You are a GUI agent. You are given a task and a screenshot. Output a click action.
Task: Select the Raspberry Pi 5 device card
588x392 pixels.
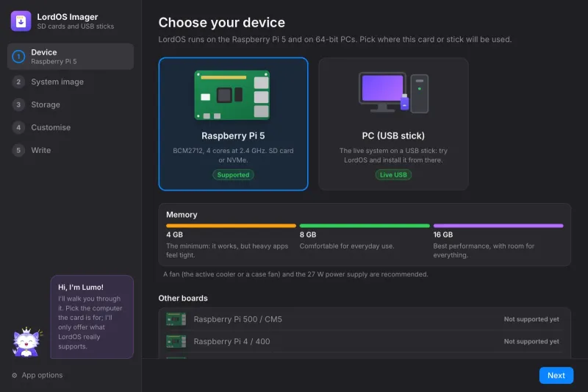click(x=233, y=124)
